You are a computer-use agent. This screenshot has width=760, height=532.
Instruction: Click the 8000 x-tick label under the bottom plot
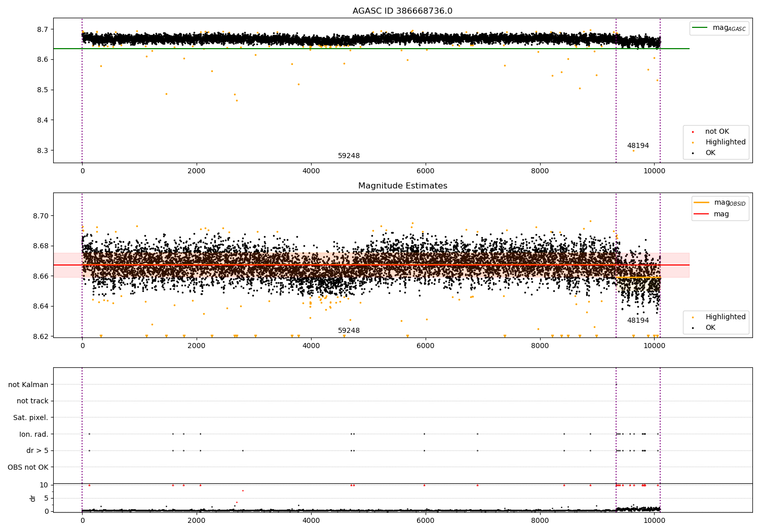(x=540, y=520)
